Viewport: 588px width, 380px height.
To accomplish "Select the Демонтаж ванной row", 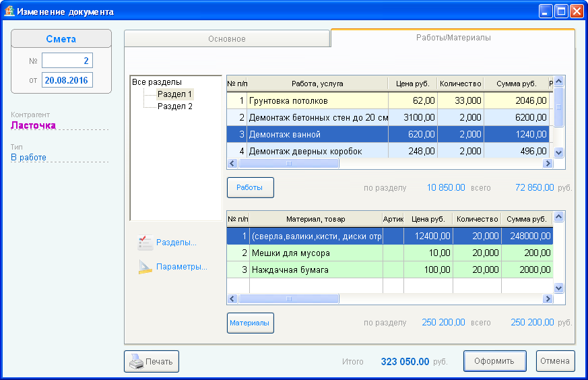I will [x=388, y=134].
